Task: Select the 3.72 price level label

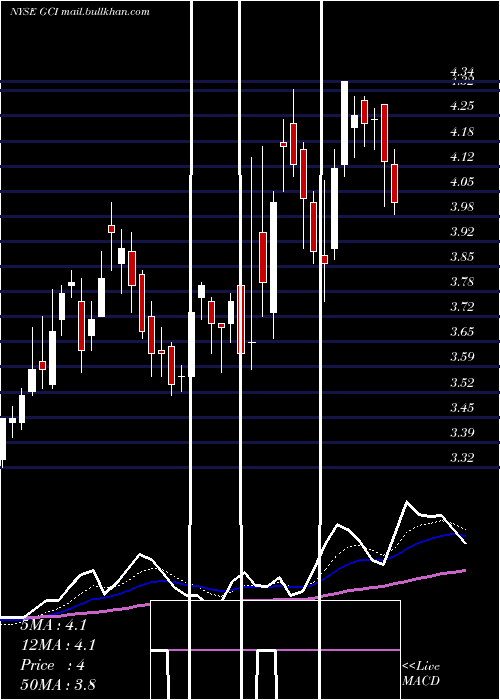Action: (x=462, y=307)
